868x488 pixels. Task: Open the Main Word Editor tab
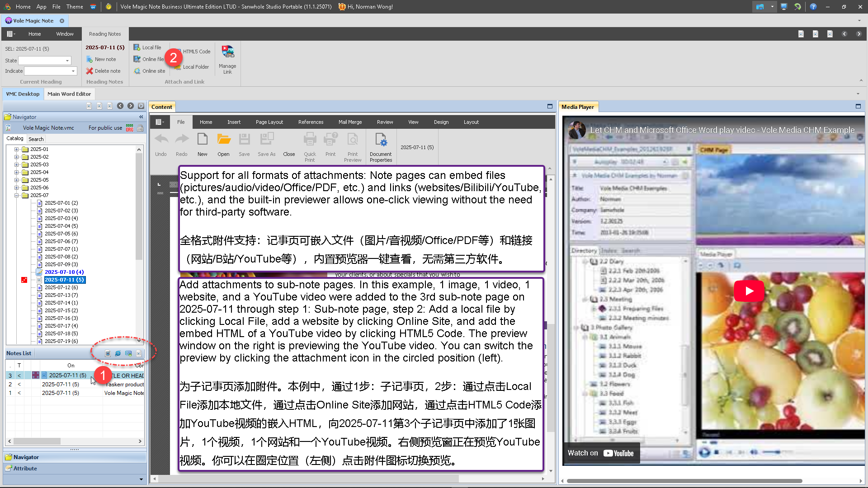tap(69, 94)
